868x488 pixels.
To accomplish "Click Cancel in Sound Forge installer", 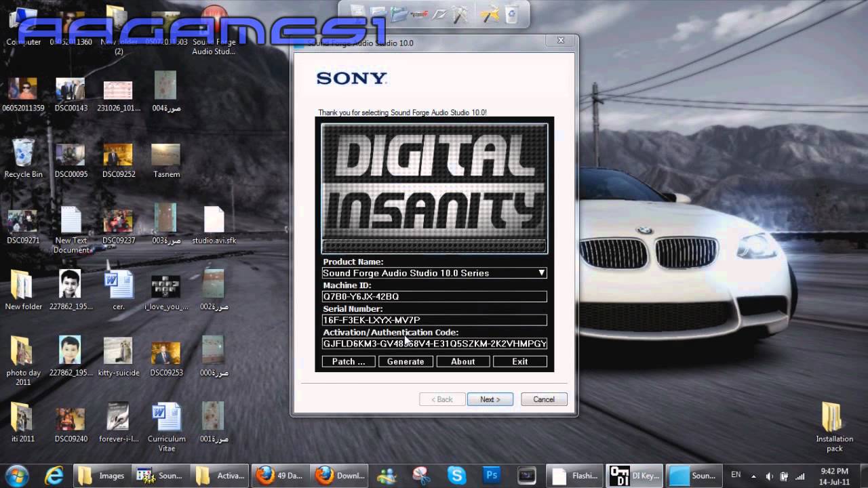I will pyautogui.click(x=543, y=399).
